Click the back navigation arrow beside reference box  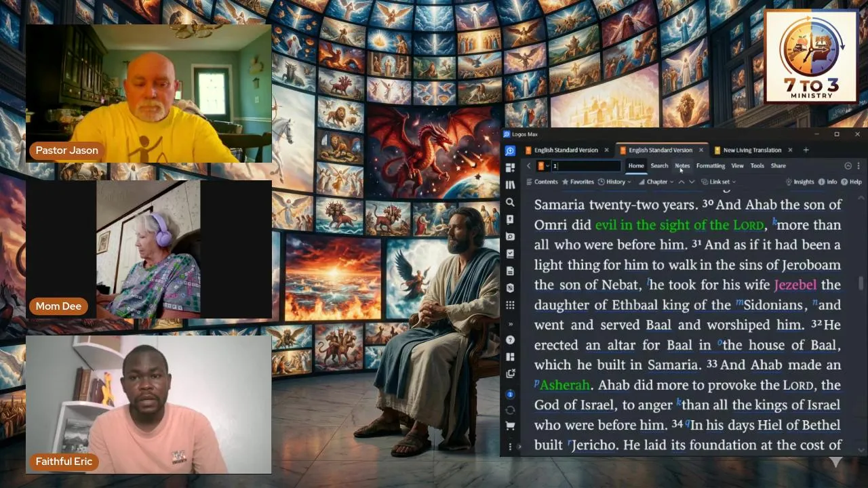[529, 166]
